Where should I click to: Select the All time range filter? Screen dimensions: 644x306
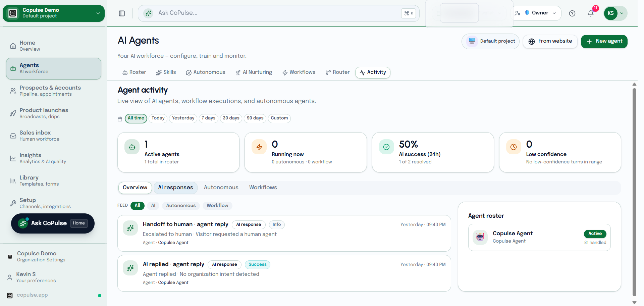[x=136, y=118]
